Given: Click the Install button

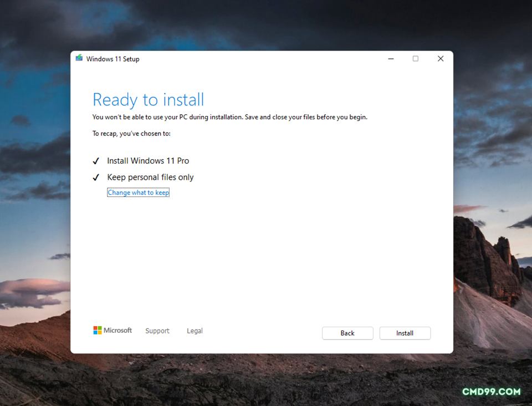Looking at the screenshot, I should [x=405, y=333].
